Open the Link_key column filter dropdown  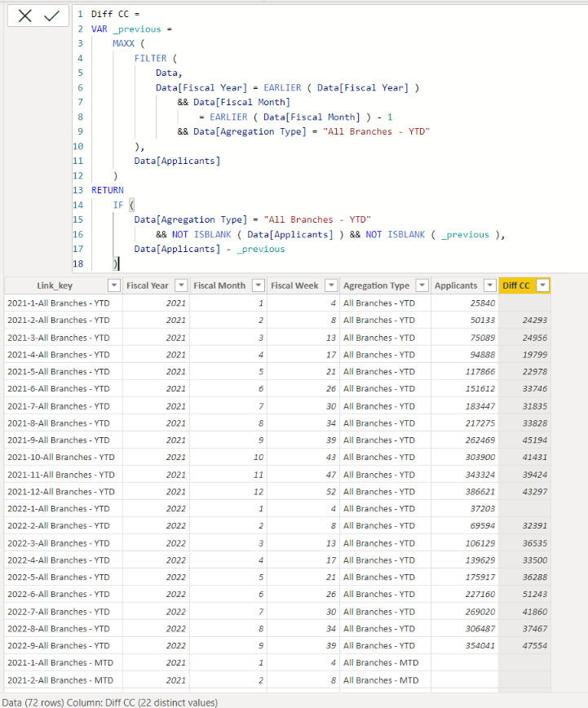coord(114,285)
